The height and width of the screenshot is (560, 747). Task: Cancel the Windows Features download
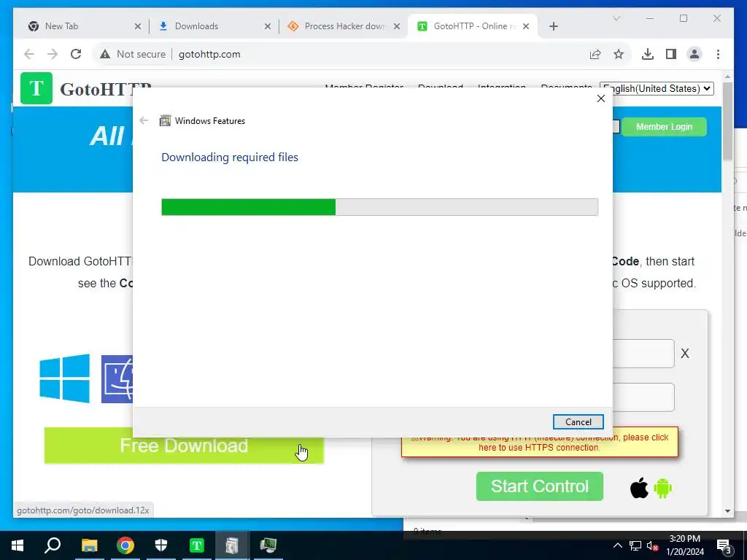click(578, 422)
